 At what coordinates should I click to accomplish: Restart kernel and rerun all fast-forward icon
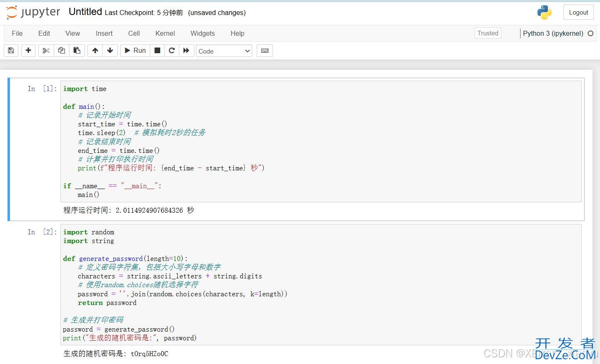[186, 51]
